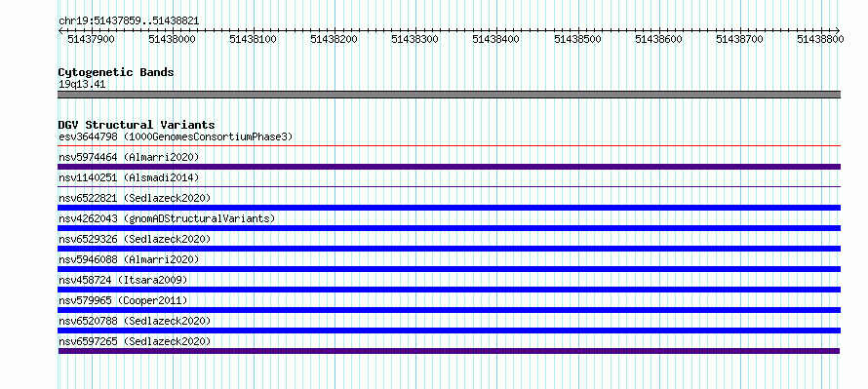
Task: Select the purple bar under nsv5974464
Action: (x=449, y=167)
